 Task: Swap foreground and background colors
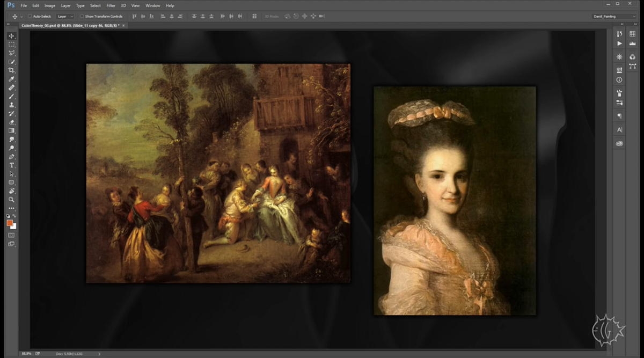pos(14,216)
